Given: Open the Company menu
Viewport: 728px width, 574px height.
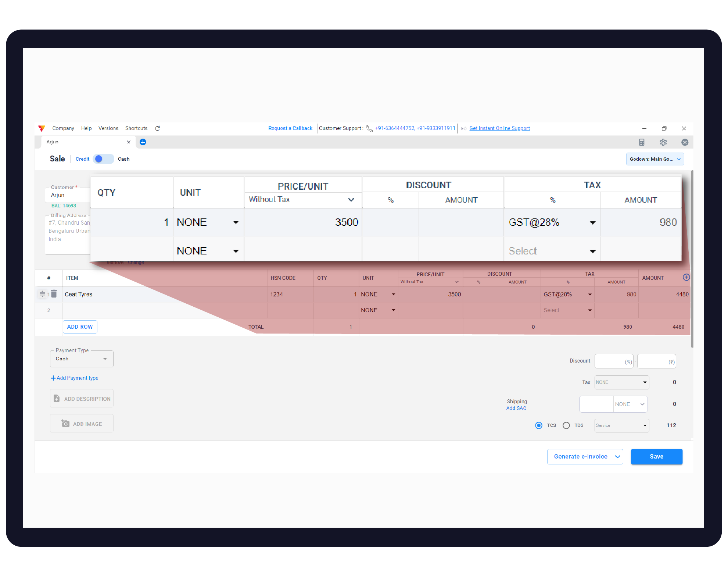Looking at the screenshot, I should coord(63,128).
